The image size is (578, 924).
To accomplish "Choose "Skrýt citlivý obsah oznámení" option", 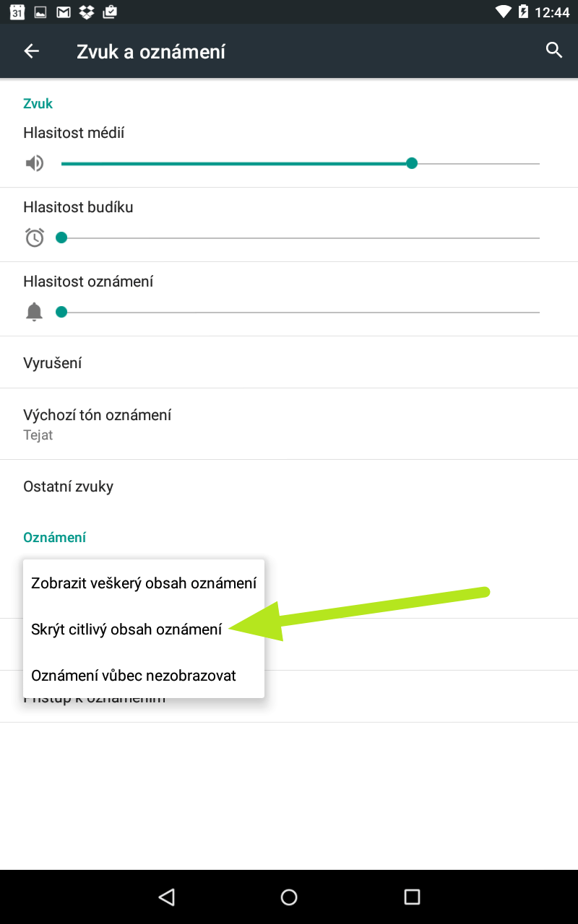I will (x=127, y=629).
